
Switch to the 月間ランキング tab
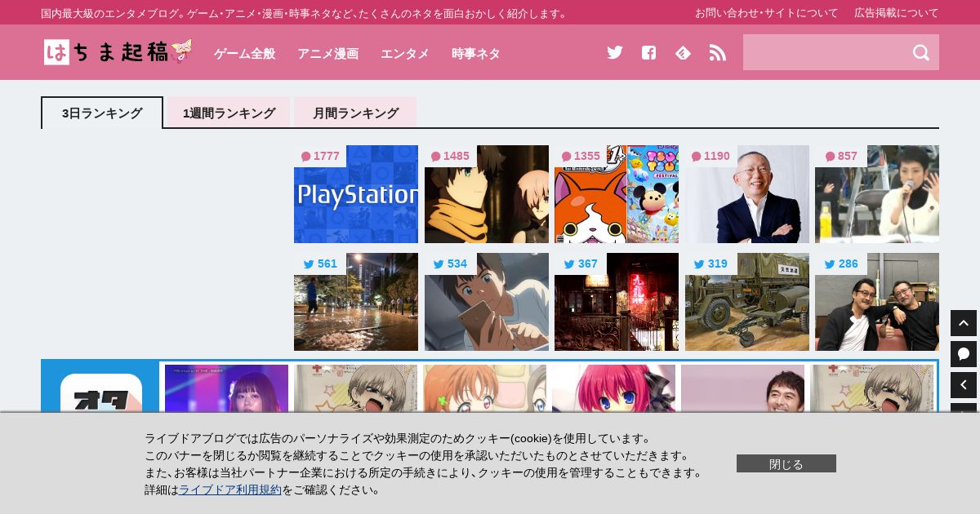(x=355, y=113)
